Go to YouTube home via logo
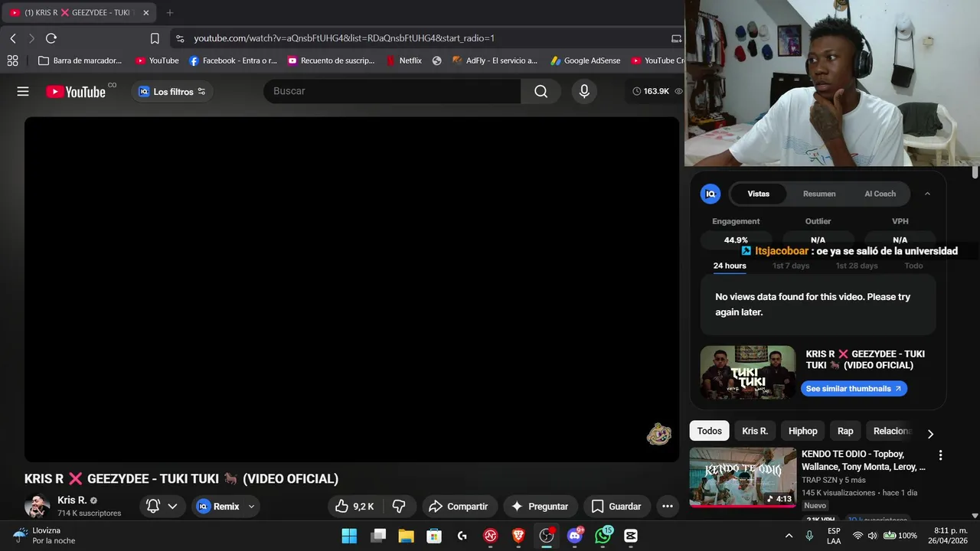Viewport: 980px width, 551px height. pyautogui.click(x=76, y=92)
